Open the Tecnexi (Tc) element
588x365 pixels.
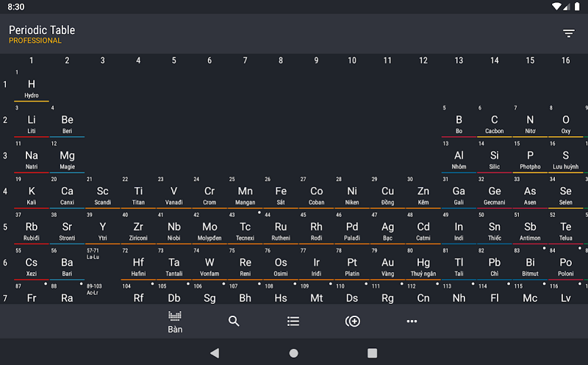[x=245, y=228]
